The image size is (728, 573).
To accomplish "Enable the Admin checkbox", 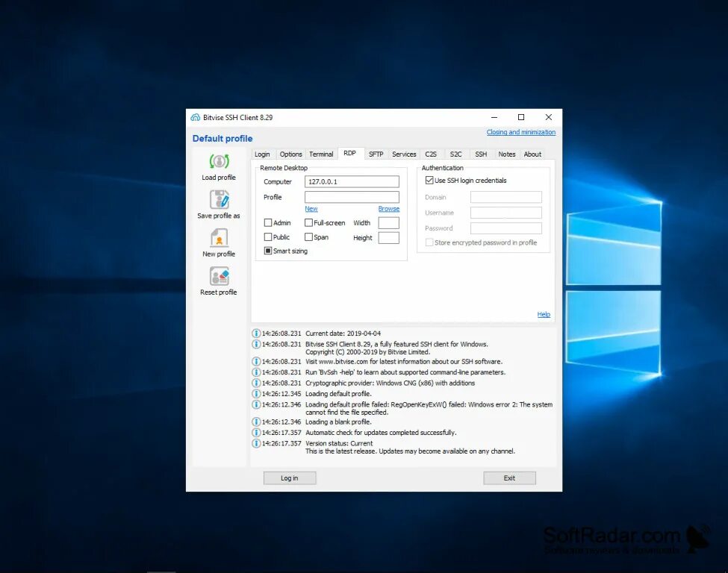I will (268, 222).
